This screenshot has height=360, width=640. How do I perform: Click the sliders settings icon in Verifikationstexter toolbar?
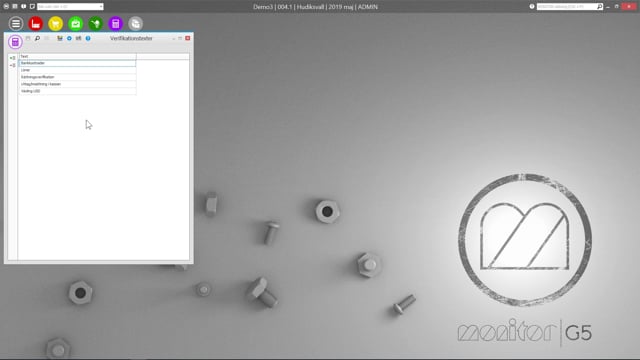[78, 38]
